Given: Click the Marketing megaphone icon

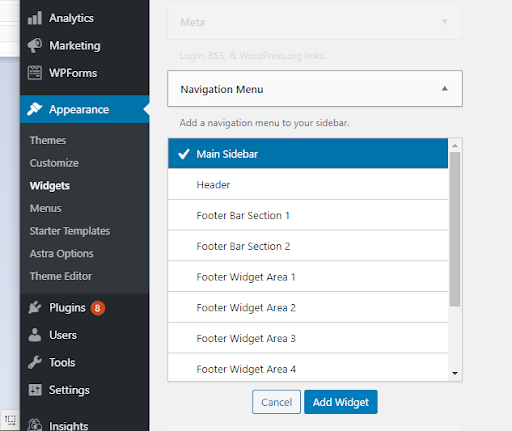Looking at the screenshot, I should [x=35, y=46].
